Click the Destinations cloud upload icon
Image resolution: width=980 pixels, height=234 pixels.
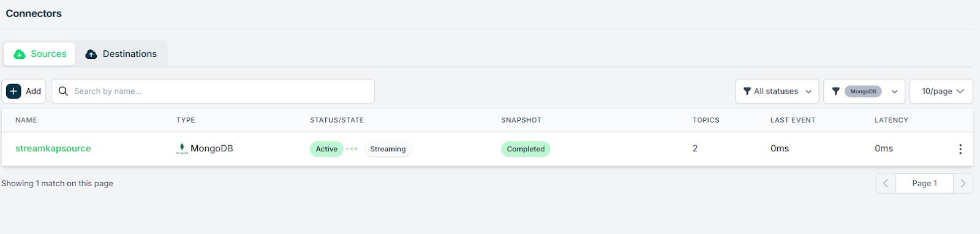pos(91,54)
